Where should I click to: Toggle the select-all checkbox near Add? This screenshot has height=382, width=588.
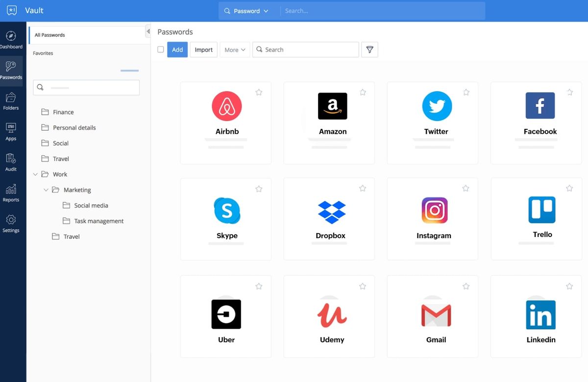pos(161,49)
